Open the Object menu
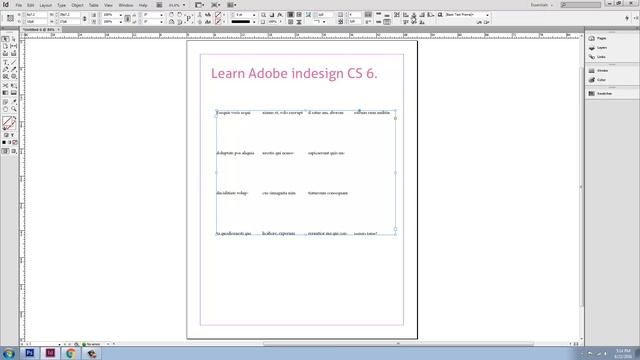The image size is (640, 360). coord(77,5)
